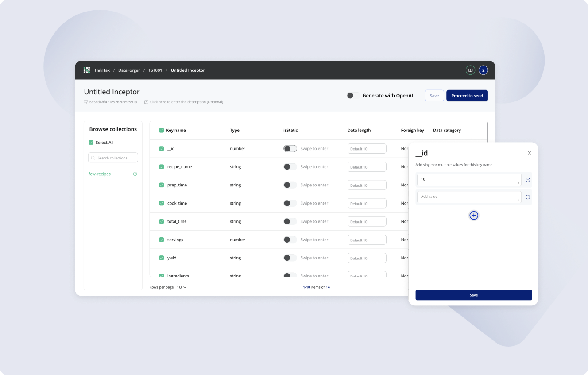Click the few-recipes check circle icon

tap(135, 174)
